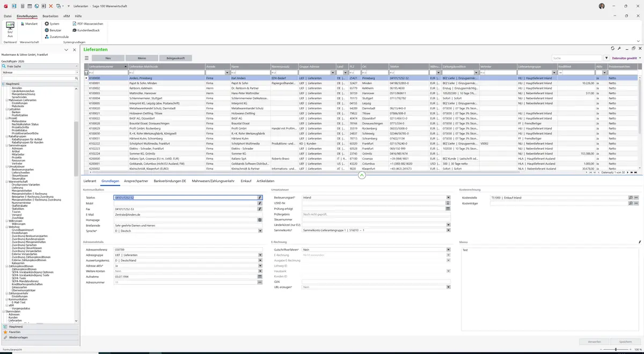Open the hamburger menu beside the Neu button
644x354 pixels.
click(86, 58)
